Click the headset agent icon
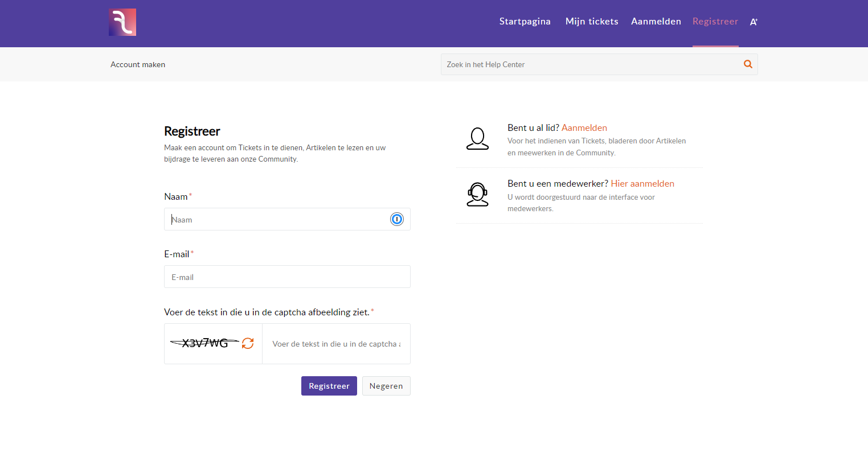The height and width of the screenshot is (461, 868). [x=477, y=195]
